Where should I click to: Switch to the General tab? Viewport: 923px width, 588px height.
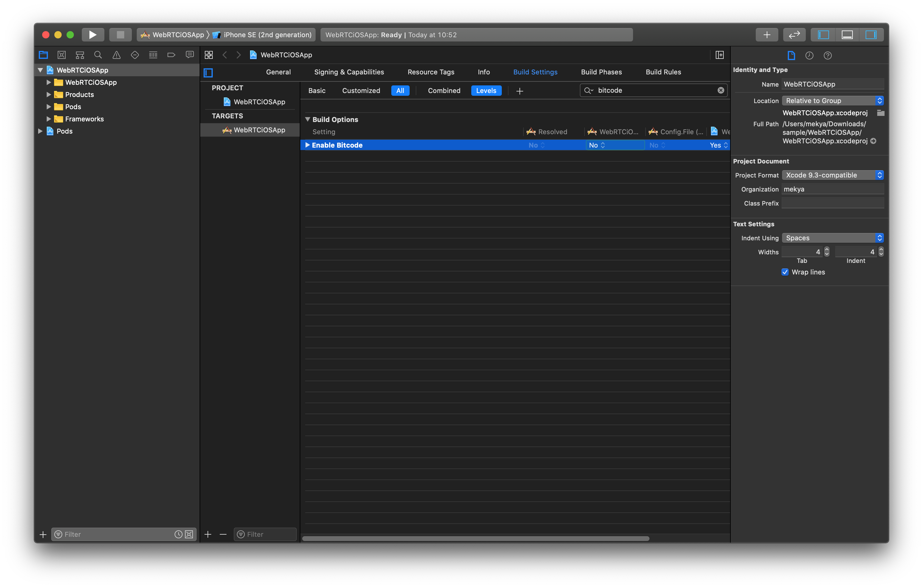[x=278, y=72]
